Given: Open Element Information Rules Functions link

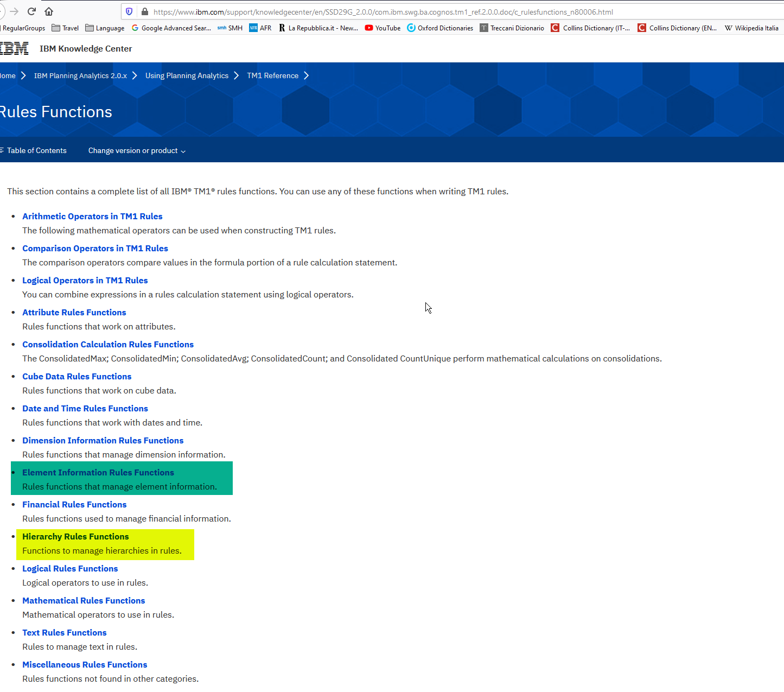Looking at the screenshot, I should point(98,472).
